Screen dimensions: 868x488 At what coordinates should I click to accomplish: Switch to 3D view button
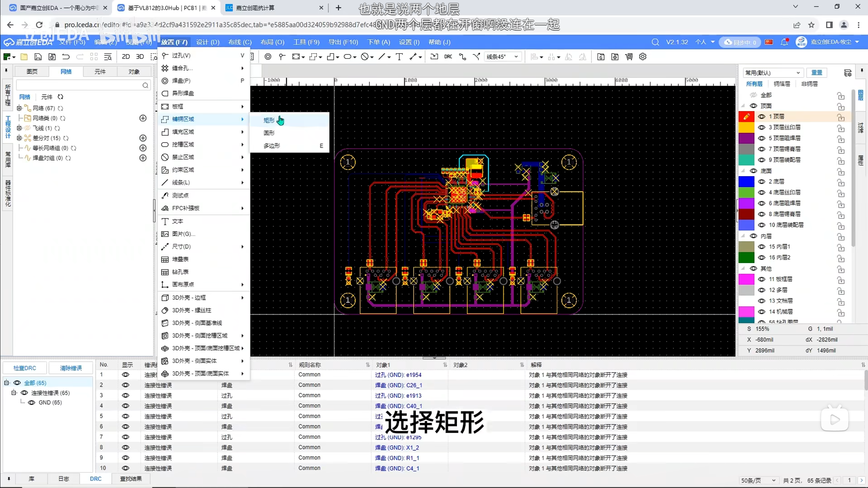[140, 57]
